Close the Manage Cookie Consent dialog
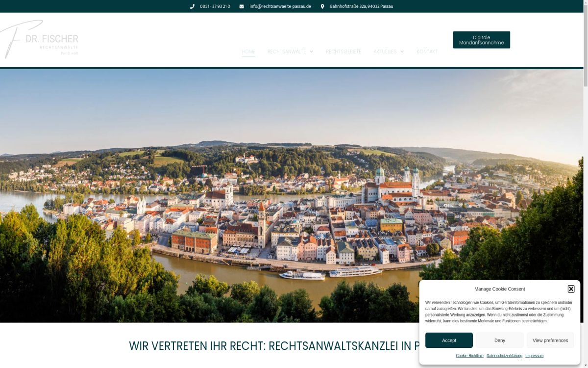Screen dimensions: 588x368 [x=571, y=289]
